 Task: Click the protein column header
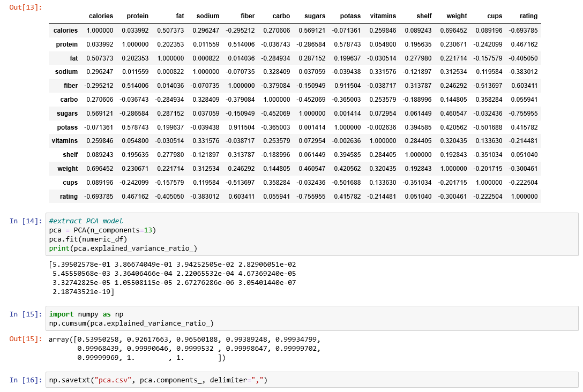137,16
